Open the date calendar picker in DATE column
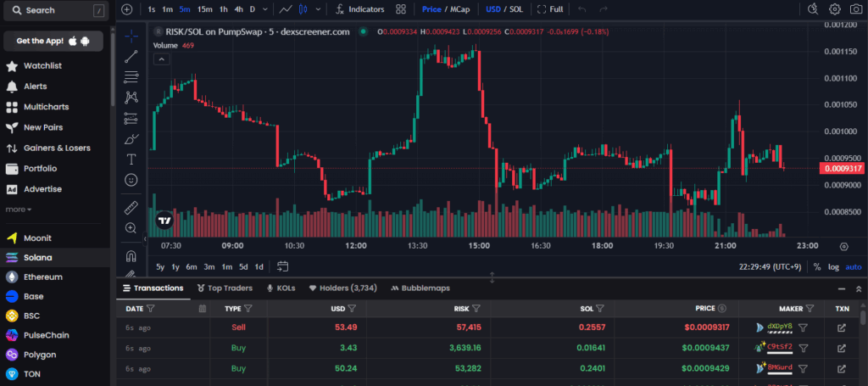This screenshot has width=868, height=386. [x=203, y=309]
